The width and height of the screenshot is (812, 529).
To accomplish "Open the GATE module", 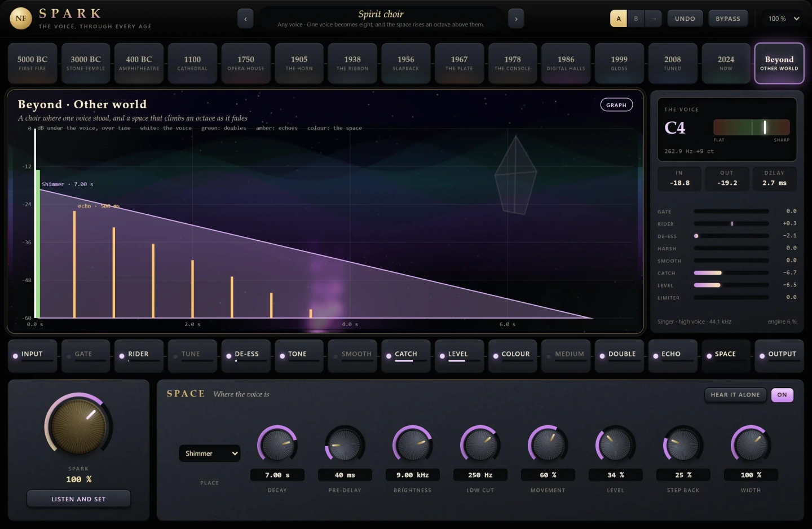I will pyautogui.click(x=86, y=355).
